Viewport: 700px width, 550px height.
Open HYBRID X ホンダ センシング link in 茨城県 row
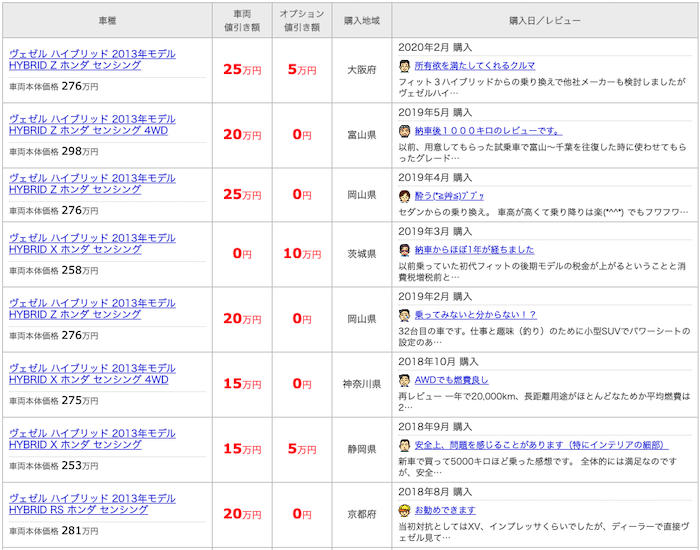pos(92,244)
